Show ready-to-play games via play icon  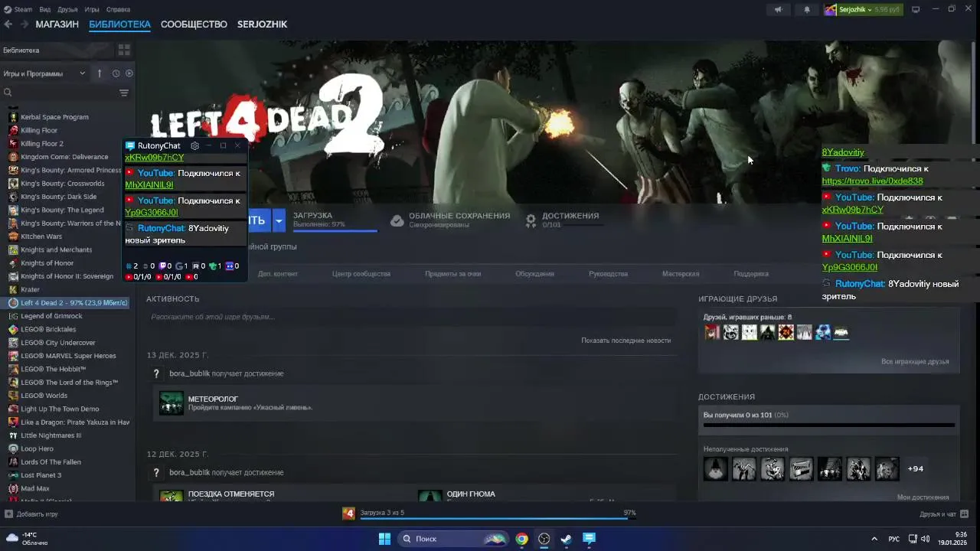(129, 73)
